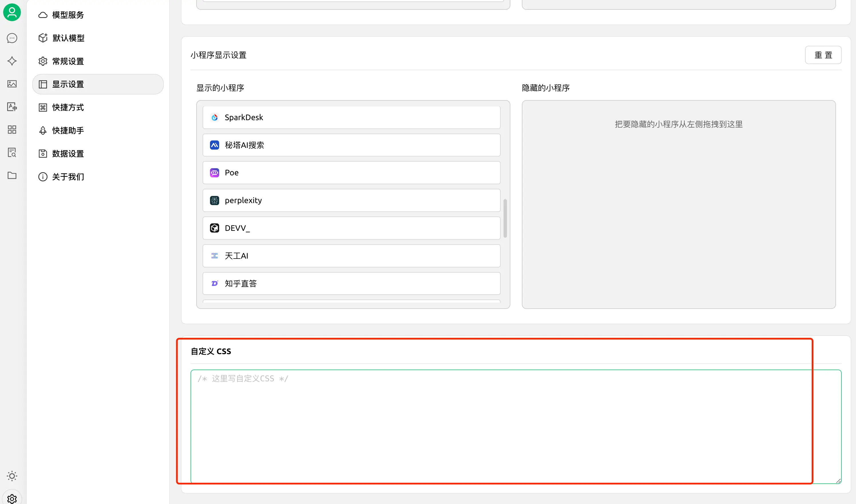Screen dimensions: 856x504
Task: Click the 自定义 CSS heading
Action: click(x=211, y=351)
